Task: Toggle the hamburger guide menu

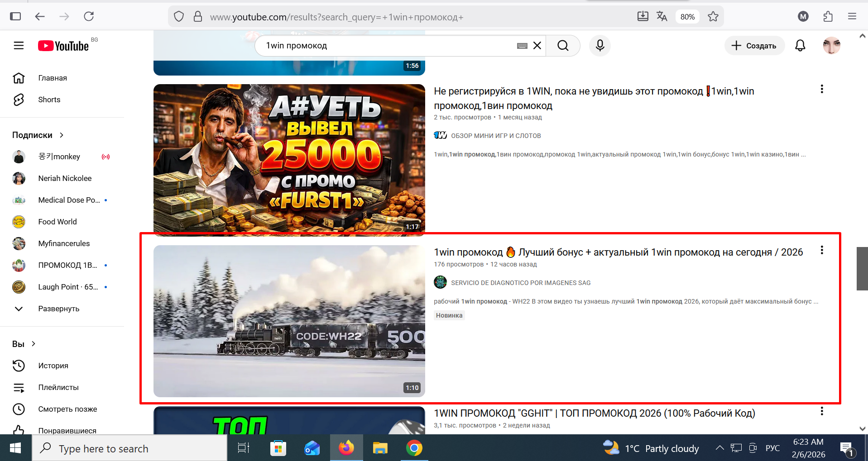Action: [x=19, y=46]
